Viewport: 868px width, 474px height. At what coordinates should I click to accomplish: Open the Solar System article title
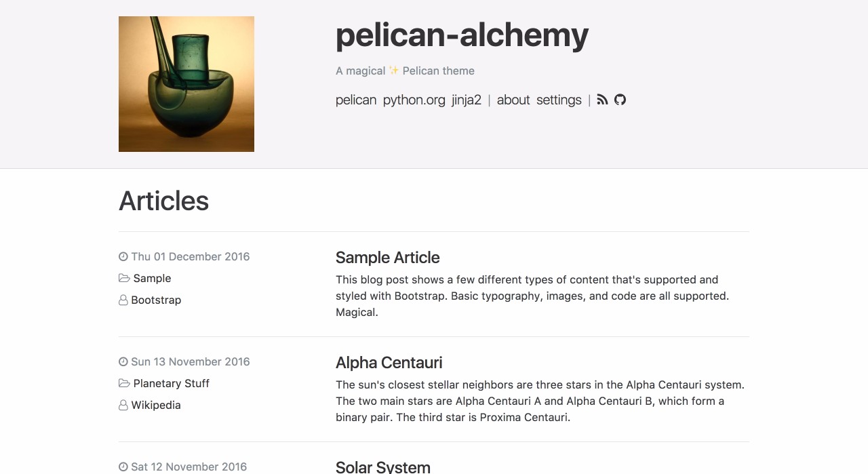(382, 467)
